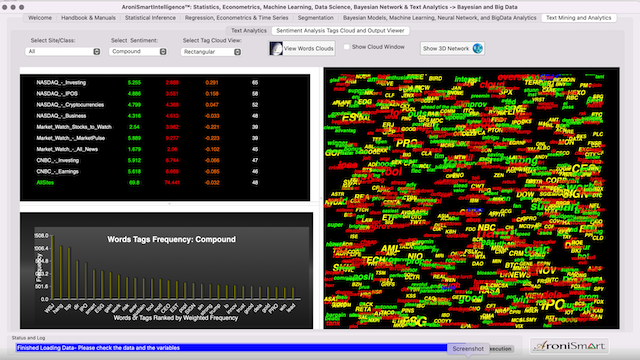Select the NASDAQ_-_Business row
This screenshot has width=640, height=360.
point(165,116)
